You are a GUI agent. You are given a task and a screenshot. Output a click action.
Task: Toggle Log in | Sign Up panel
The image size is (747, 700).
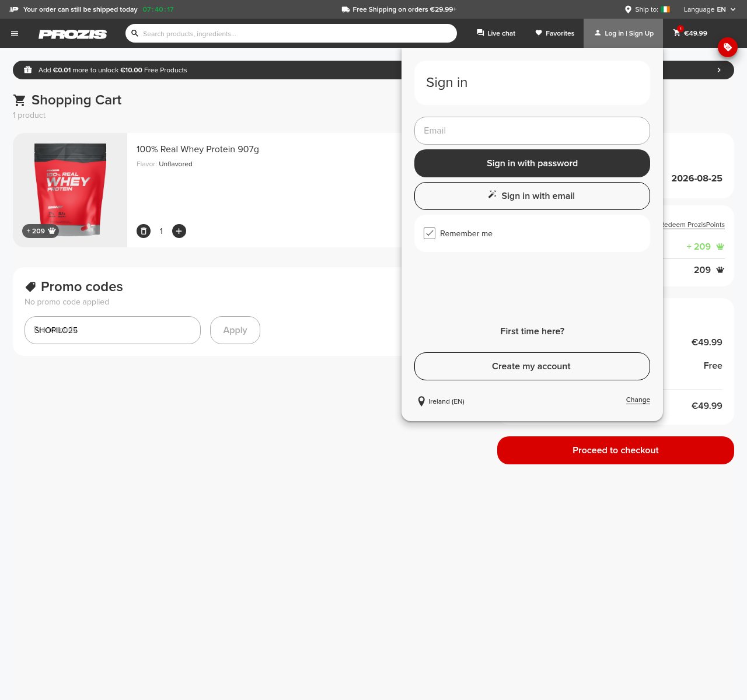(623, 33)
